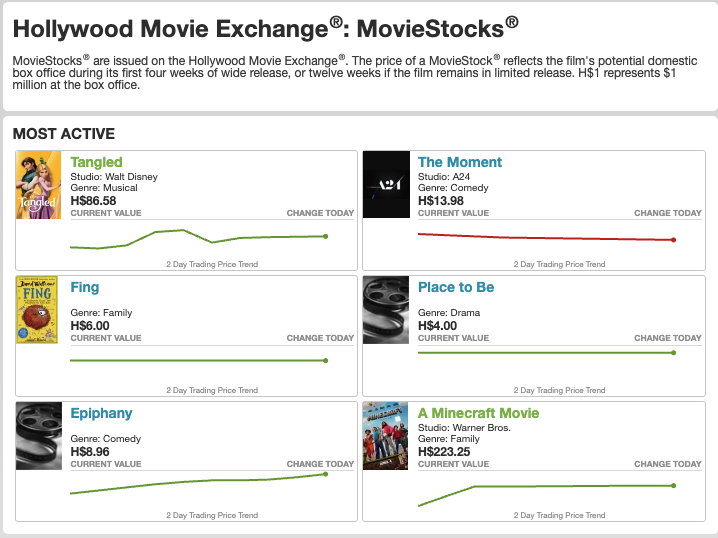Click the Epiphany film reel icon
Screen dimensions: 718x538
click(x=39, y=437)
